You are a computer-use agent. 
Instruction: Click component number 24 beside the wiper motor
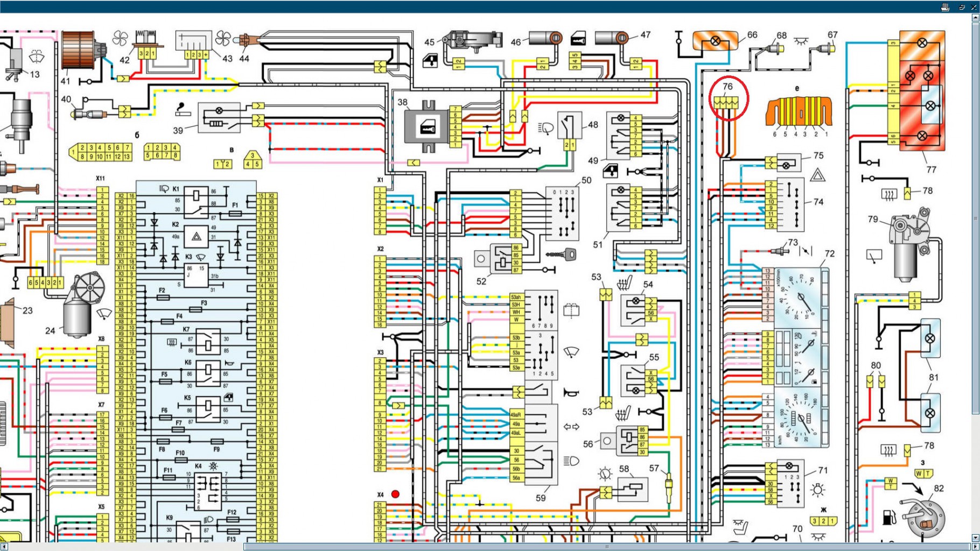pyautogui.click(x=50, y=330)
